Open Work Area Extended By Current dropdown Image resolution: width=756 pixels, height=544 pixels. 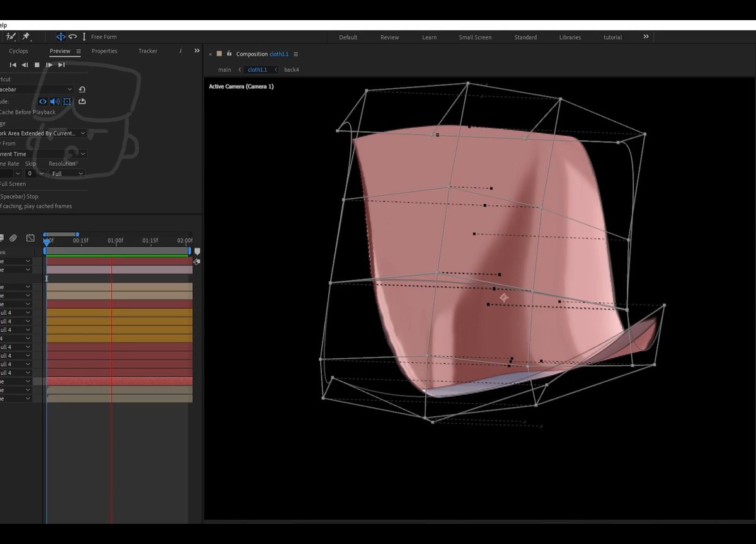(x=43, y=133)
